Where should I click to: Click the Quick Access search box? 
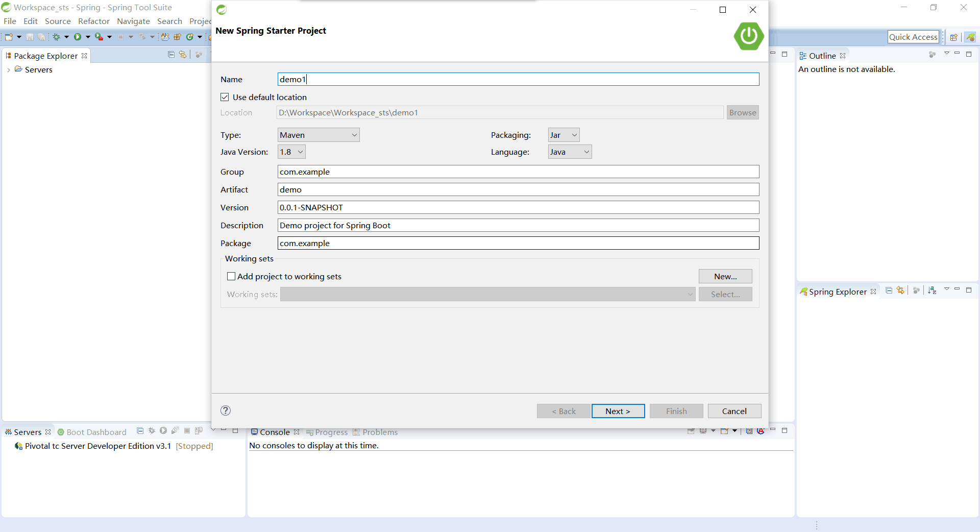913,37
